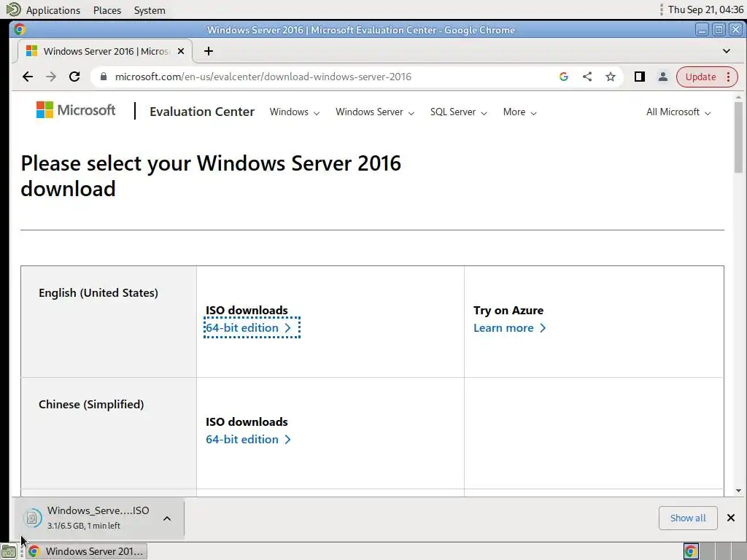
Task: Click the address bar URL
Action: tap(263, 77)
